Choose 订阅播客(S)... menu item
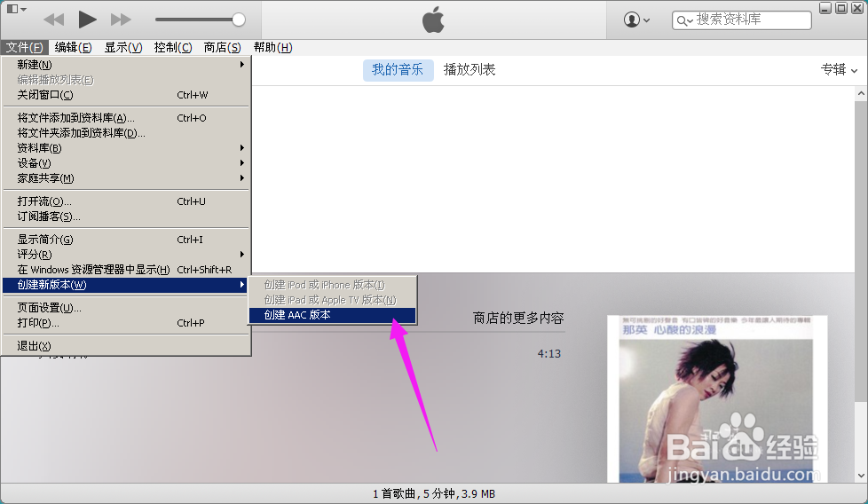Viewport: 868px width, 504px height. [126, 217]
